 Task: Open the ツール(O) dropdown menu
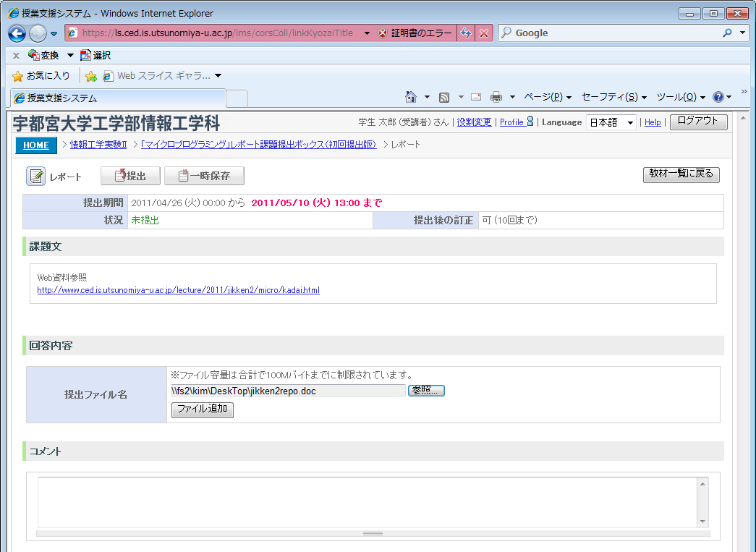tap(680, 97)
